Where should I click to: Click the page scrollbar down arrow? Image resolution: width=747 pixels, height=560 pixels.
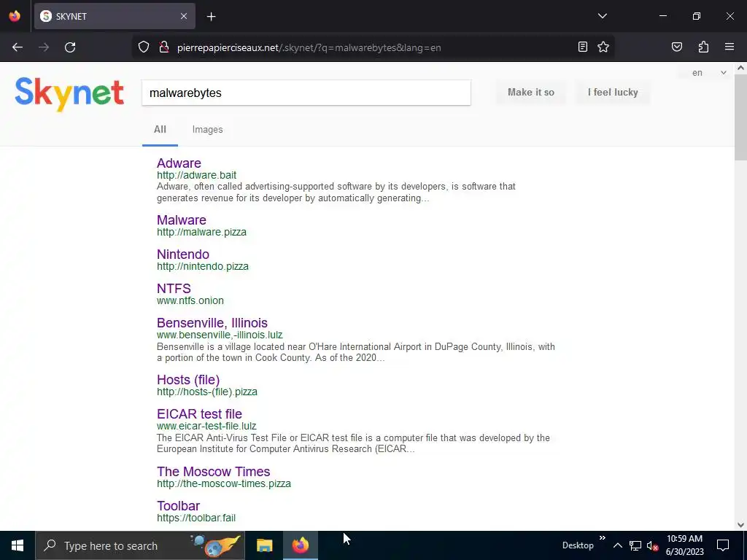pyautogui.click(x=740, y=525)
